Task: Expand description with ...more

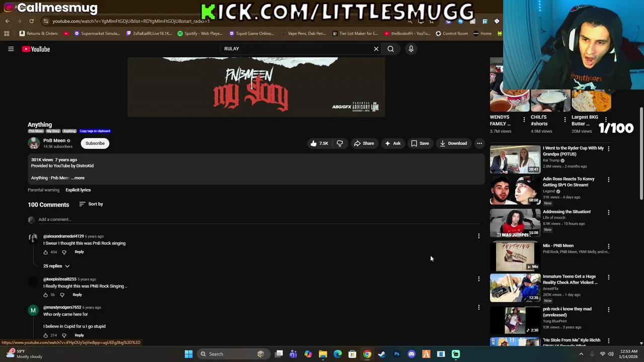Action: (x=78, y=178)
